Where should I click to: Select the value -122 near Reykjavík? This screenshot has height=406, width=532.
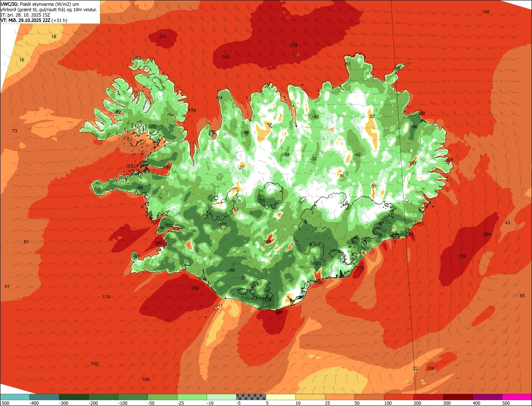(x=169, y=225)
